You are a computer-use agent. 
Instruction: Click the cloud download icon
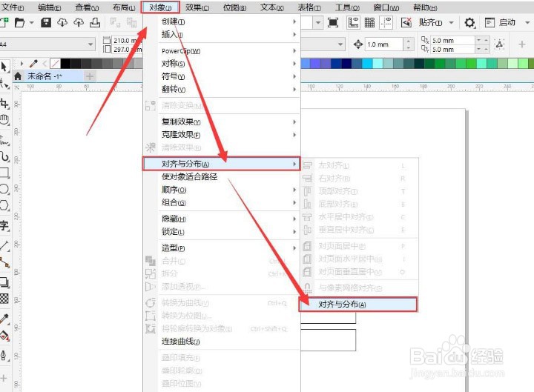click(62, 22)
